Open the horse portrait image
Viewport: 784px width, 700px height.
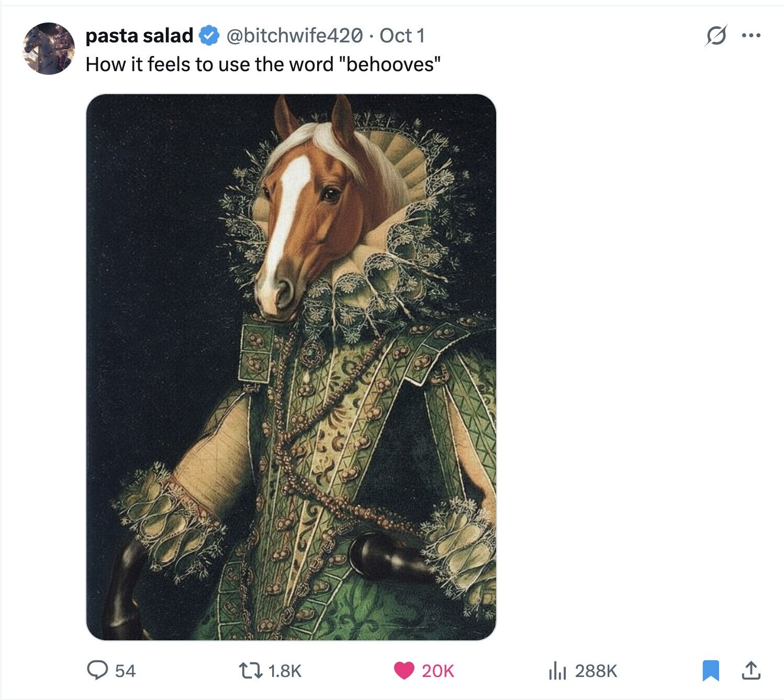(x=290, y=367)
